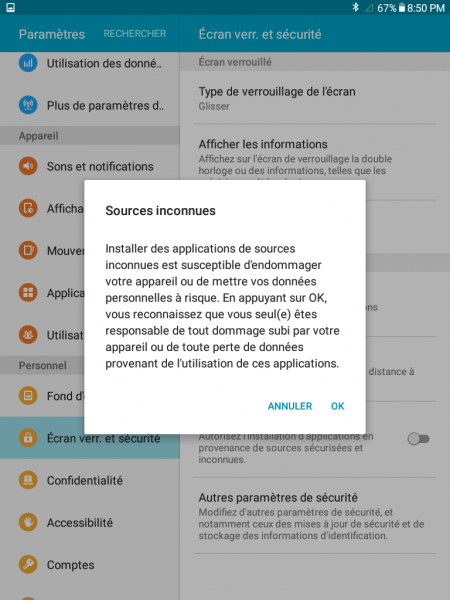Viewport: 450px width, 600px height.
Task: Open RECHERCHER in the Paramètres header
Action: (x=135, y=34)
